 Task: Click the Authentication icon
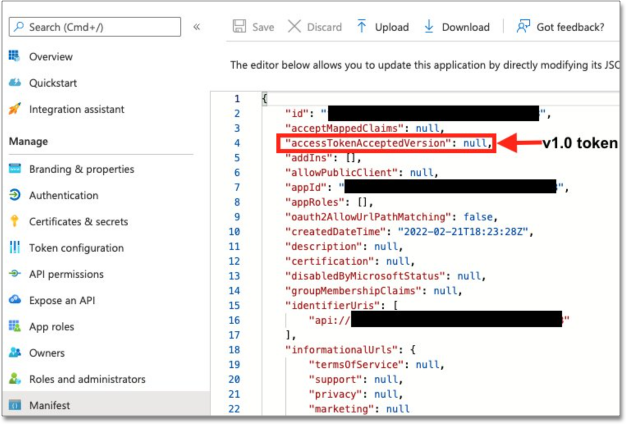15,195
